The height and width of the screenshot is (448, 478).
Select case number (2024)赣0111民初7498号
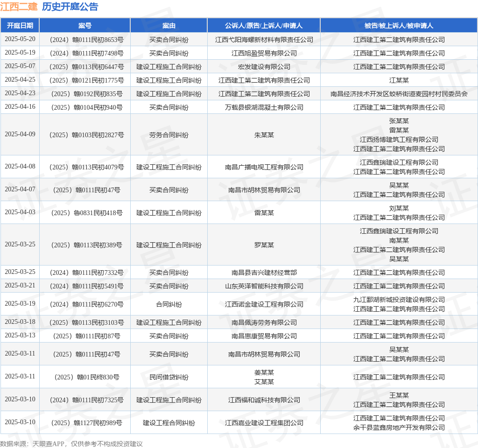coord(86,53)
